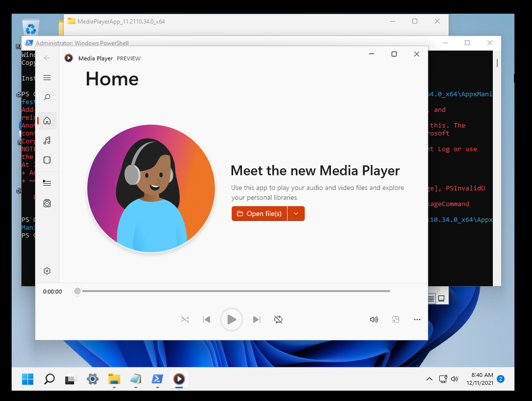Open network status in system tray
Screen dimensions: 532x401
pyautogui.click(x=443, y=379)
